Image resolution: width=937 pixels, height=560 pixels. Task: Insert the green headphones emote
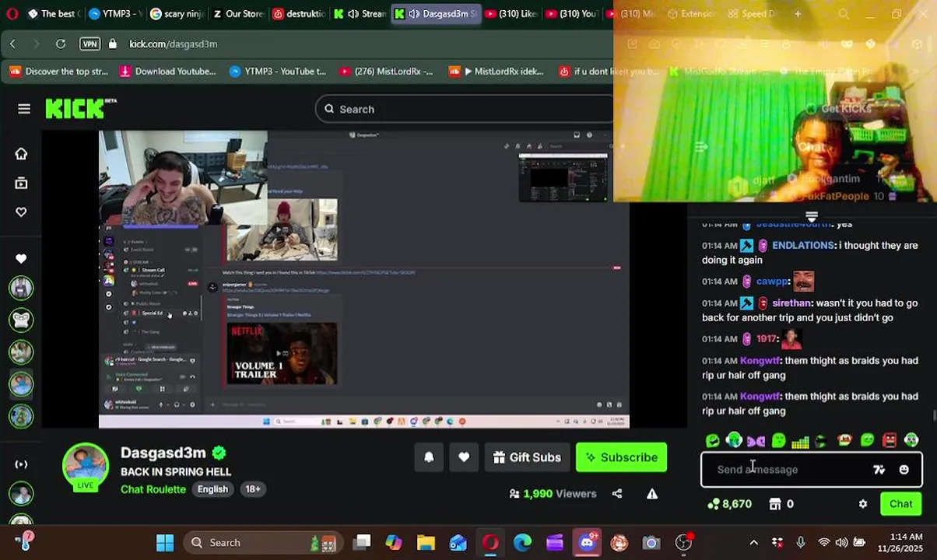point(734,441)
